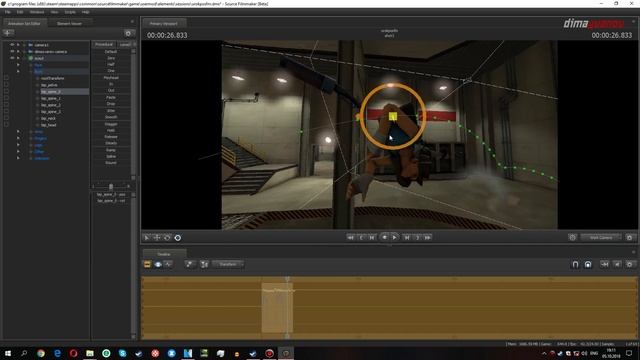Image resolution: width=640 pixels, height=360 pixels.
Task: Collapse the actor animation set row
Action: pos(18,58)
